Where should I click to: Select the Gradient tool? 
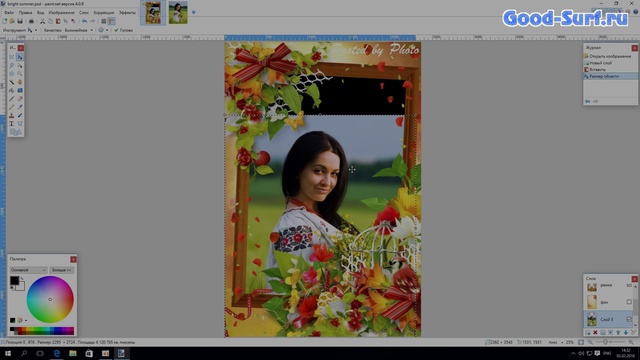20,90
